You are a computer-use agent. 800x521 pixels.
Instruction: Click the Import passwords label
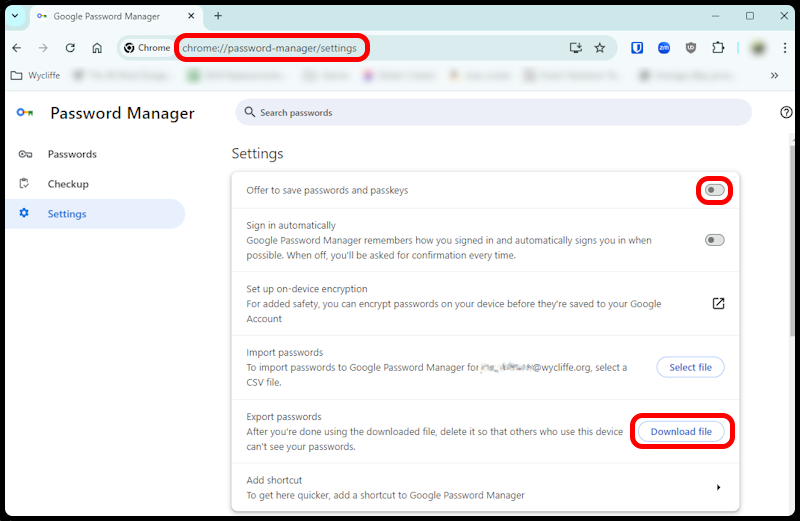tap(285, 353)
